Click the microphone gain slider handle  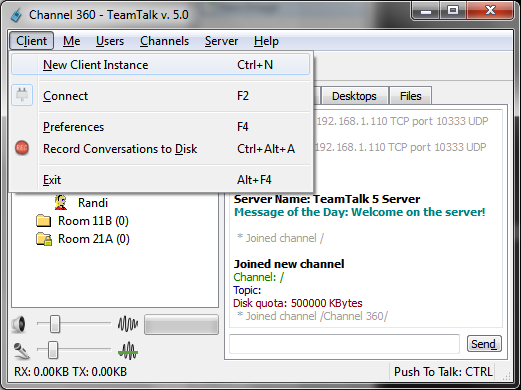click(x=52, y=350)
